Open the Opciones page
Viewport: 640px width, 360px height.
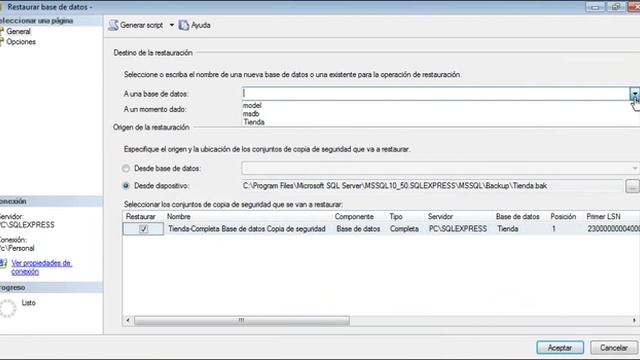coord(20,42)
